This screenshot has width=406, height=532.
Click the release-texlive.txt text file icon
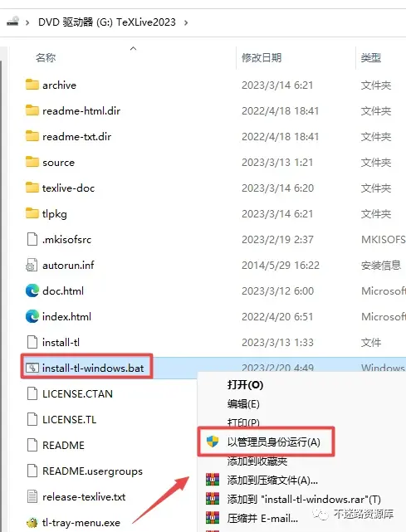tap(32, 496)
